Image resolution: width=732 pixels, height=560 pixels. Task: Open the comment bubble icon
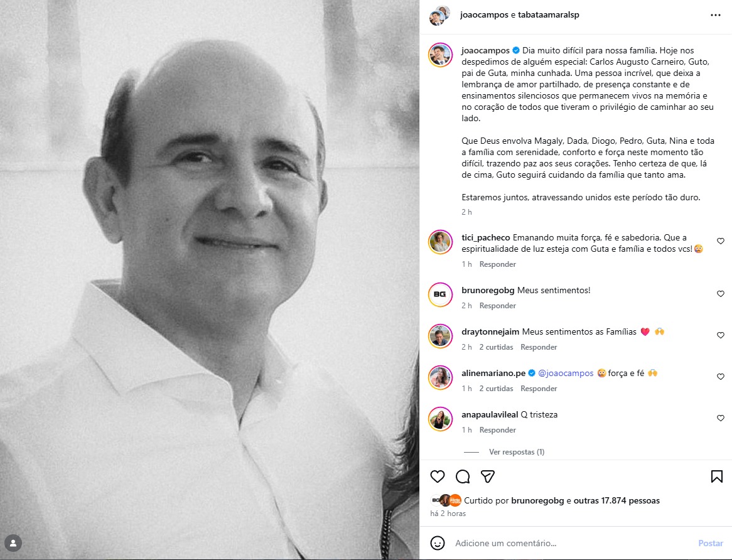(463, 477)
